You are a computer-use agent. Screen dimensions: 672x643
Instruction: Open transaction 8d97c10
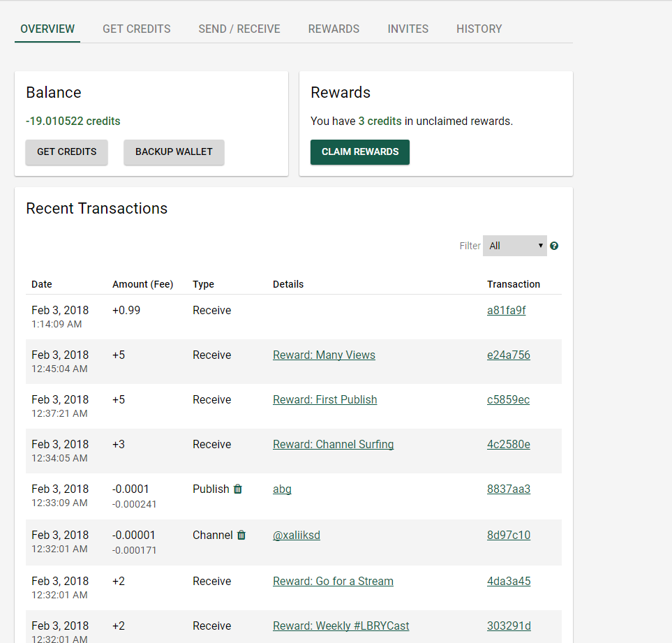(508, 535)
